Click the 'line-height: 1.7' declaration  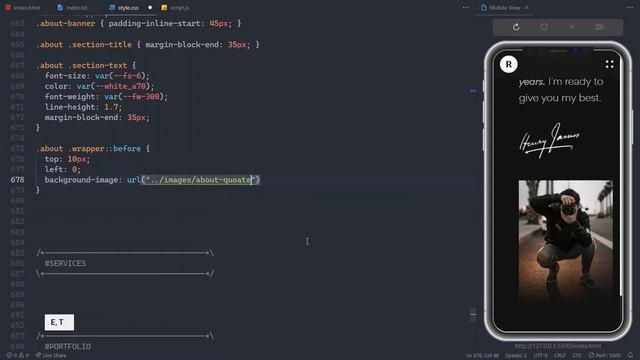coord(83,107)
